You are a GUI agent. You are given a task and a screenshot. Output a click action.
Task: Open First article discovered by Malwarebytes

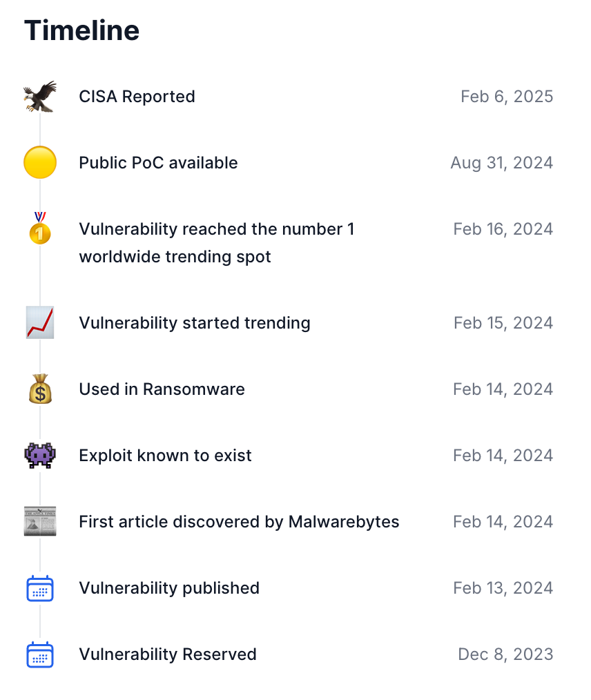click(x=239, y=522)
